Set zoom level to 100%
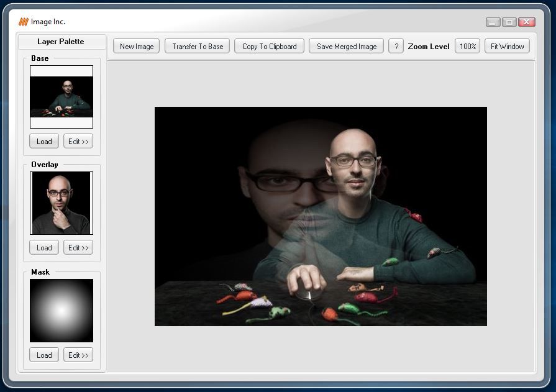 (467, 47)
